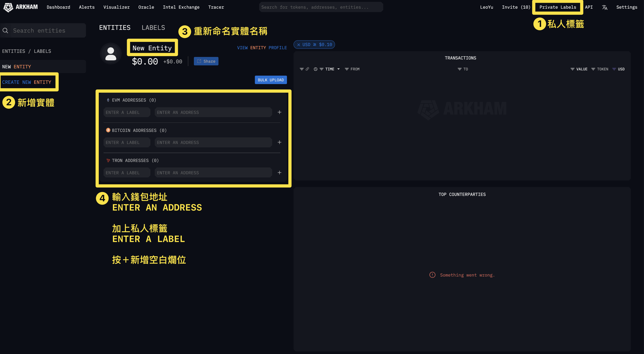Click the clock icon beside TIME

point(315,69)
